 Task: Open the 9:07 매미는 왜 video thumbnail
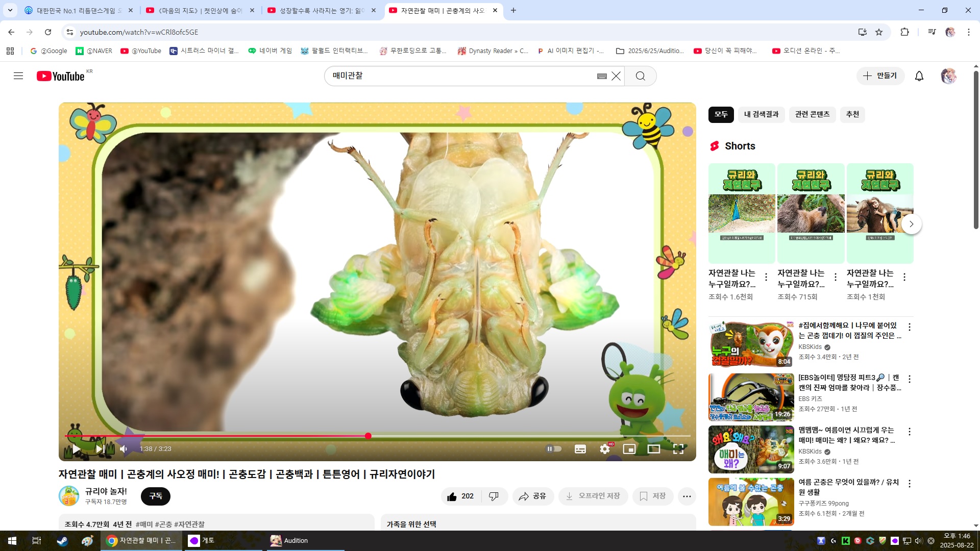point(751,449)
